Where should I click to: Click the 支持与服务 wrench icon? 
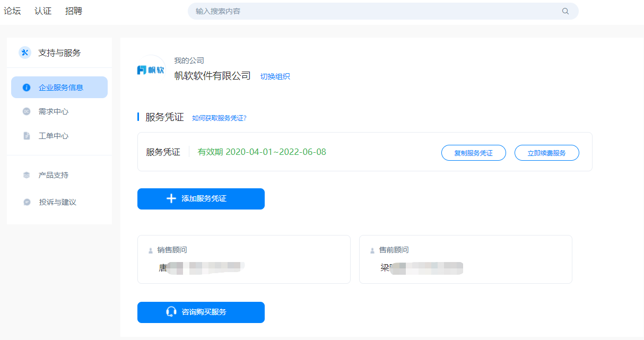point(25,53)
